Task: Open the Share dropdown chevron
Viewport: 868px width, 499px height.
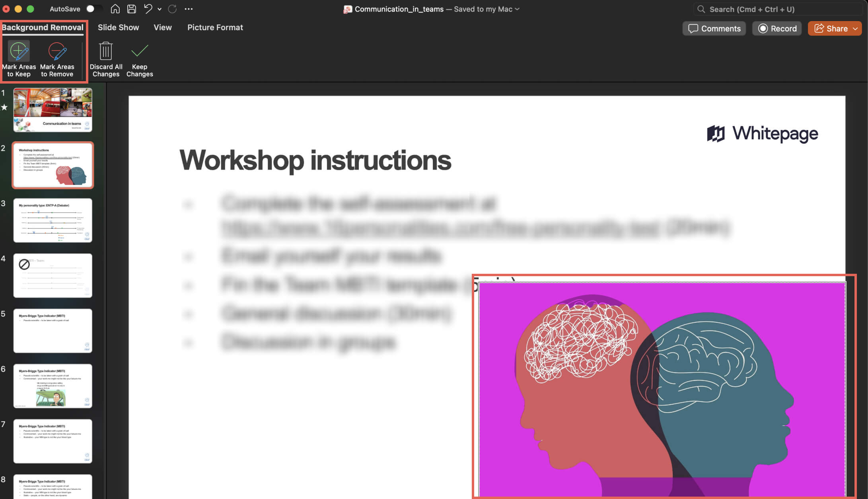Action: click(x=855, y=28)
